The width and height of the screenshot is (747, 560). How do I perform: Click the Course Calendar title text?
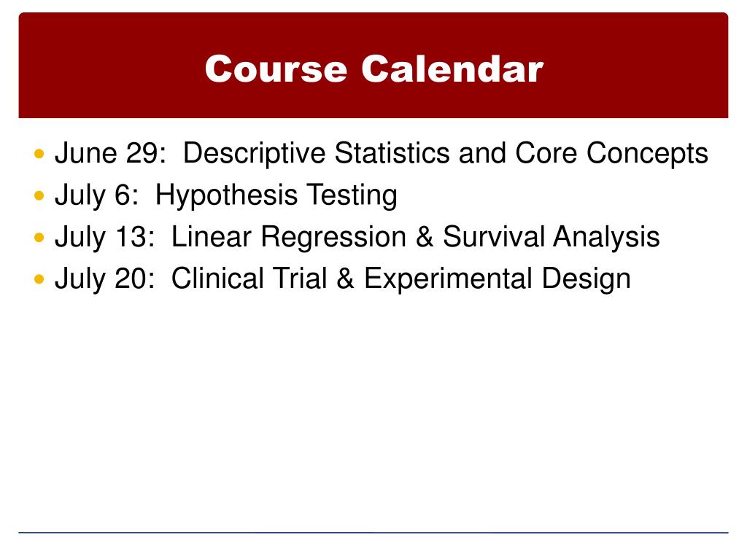tap(374, 69)
